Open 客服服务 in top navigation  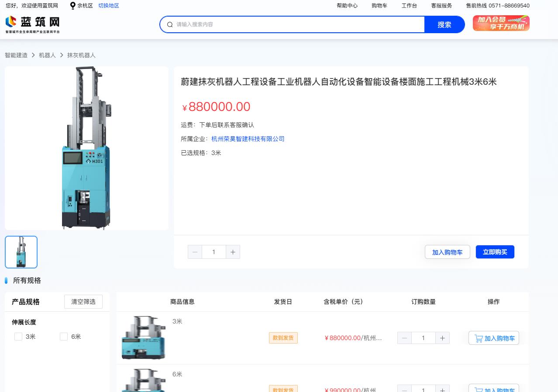[x=441, y=6]
